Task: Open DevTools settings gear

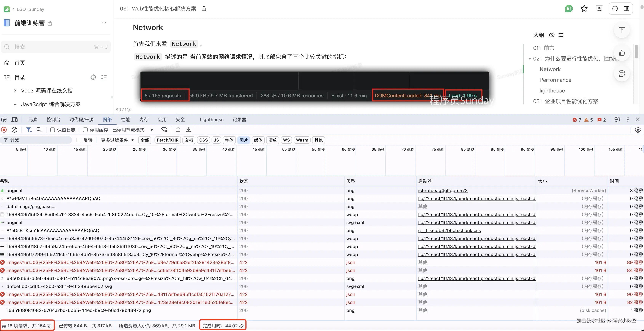Action: click(x=617, y=119)
